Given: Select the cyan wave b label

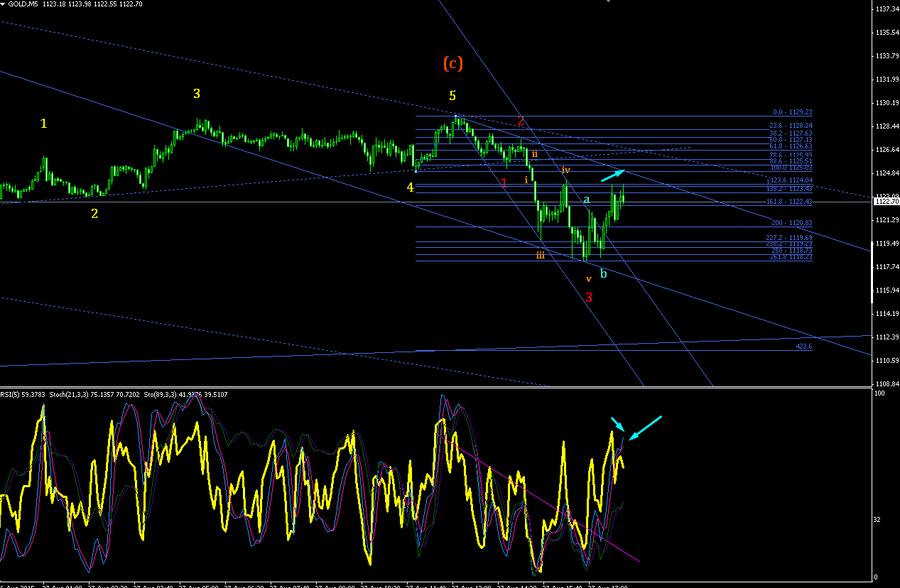Looking at the screenshot, I should 604,273.
